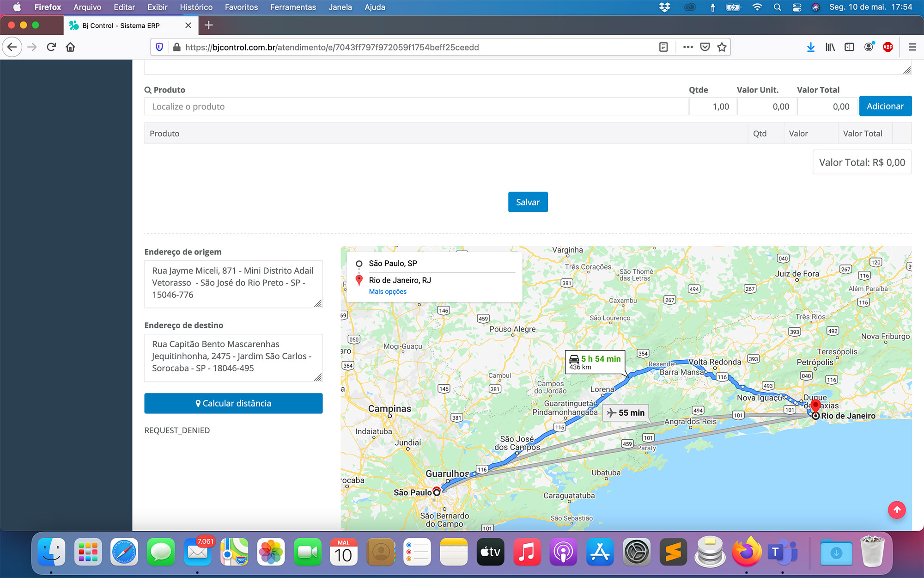Save to Pocket icon in address bar
This screenshot has width=924, height=578.
coord(705,47)
